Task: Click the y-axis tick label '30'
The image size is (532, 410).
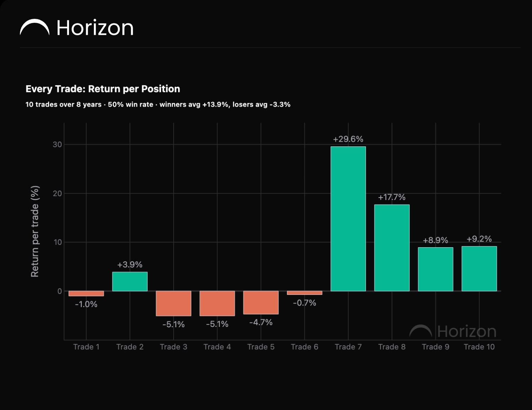Action: pos(57,145)
